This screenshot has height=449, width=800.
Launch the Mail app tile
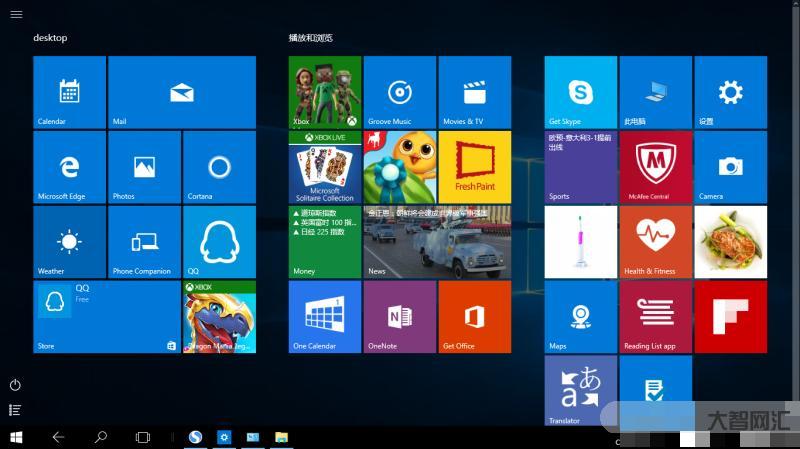pos(181,92)
